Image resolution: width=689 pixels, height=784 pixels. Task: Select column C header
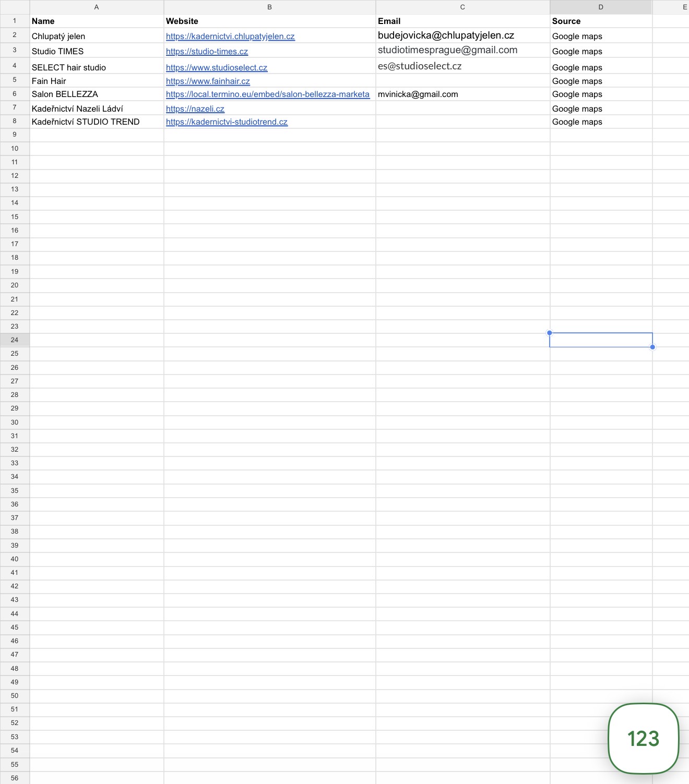462,7
